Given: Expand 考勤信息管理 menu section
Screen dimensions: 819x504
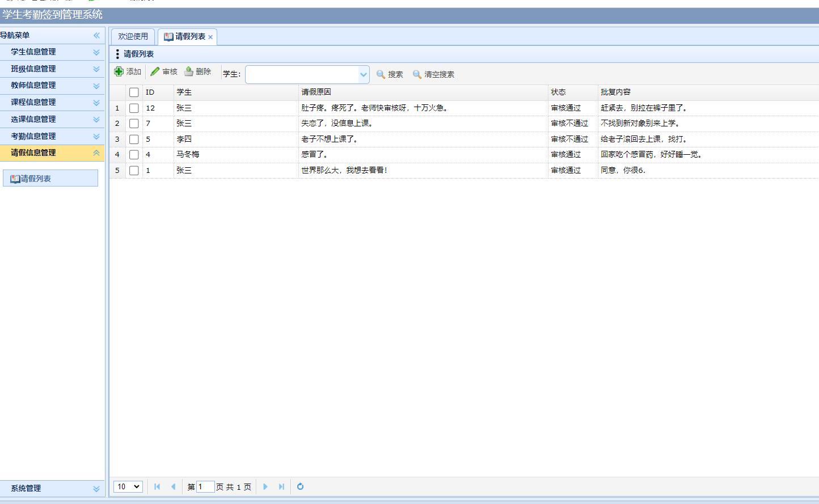Looking at the screenshot, I should coord(96,137).
